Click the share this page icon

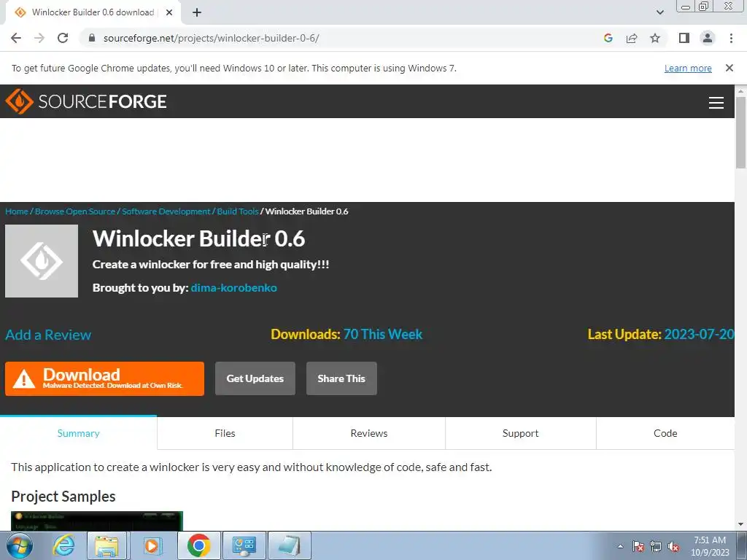point(632,38)
